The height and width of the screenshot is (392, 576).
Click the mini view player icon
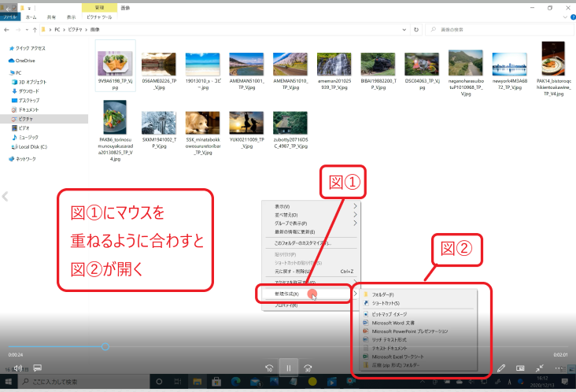(x=520, y=368)
